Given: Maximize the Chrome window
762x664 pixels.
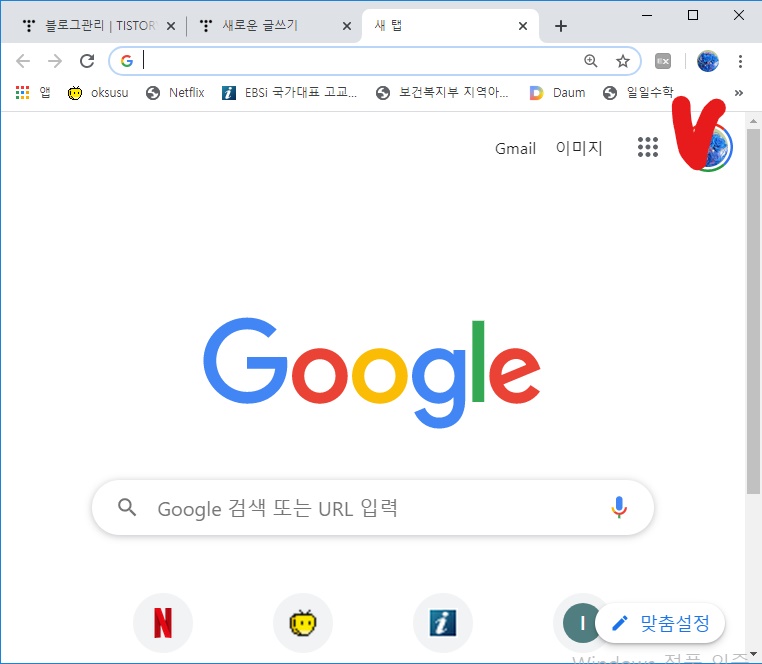Looking at the screenshot, I should point(693,16).
